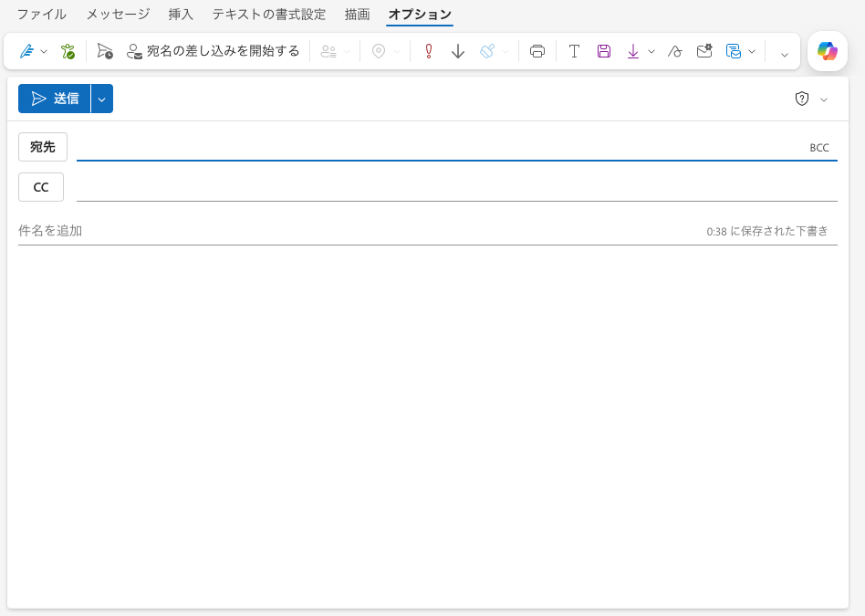Click the blue message template icon
865x616 pixels.
point(734,51)
